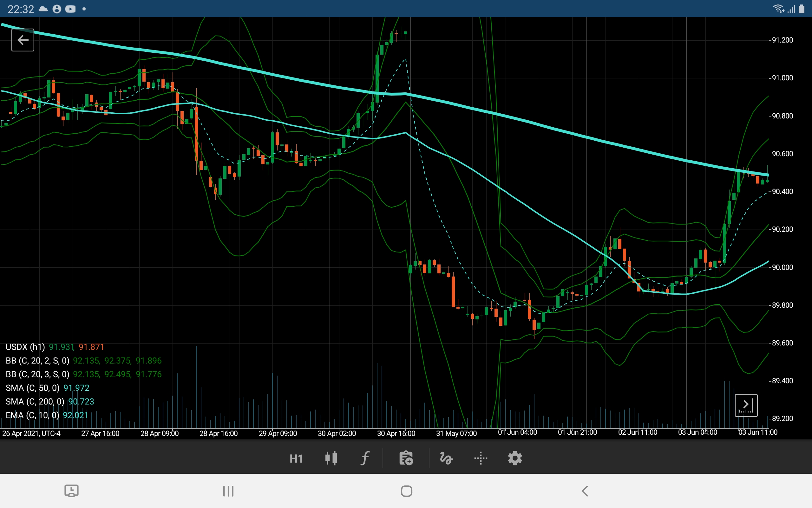Click the 22:32 clock in status bar

coord(21,9)
